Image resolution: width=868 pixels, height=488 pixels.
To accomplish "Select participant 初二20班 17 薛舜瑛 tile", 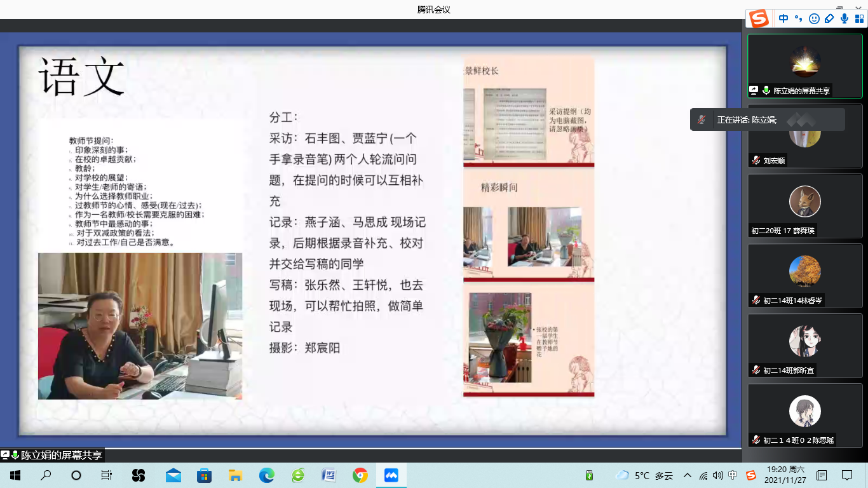I will [x=804, y=206].
